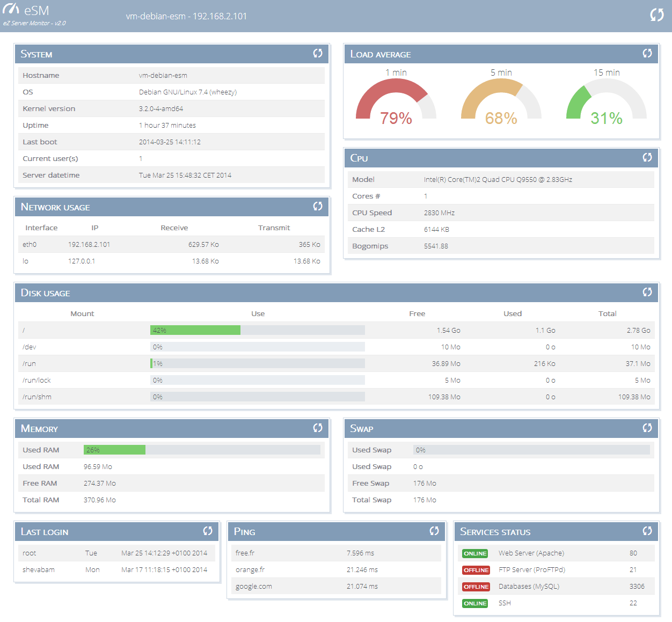Viewport: 672px width, 622px height.
Task: Refresh the Disk Usage panel
Action: (647, 292)
